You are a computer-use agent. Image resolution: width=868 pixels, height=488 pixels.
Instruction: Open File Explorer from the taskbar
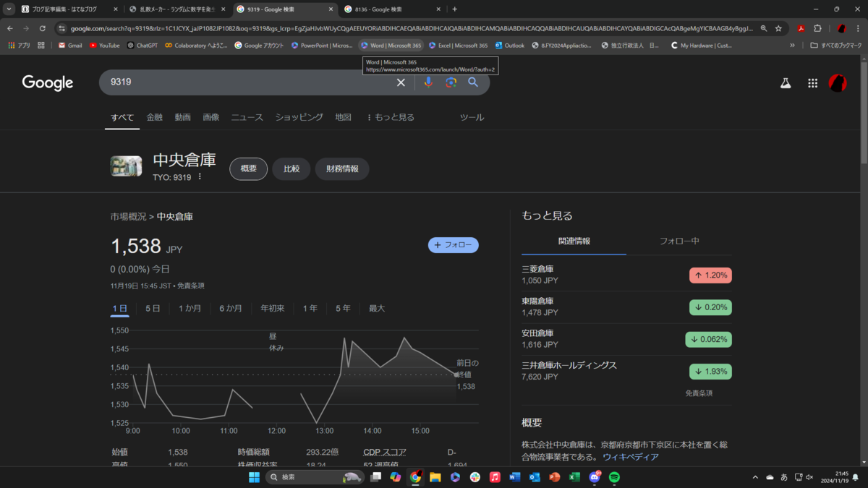click(x=435, y=477)
